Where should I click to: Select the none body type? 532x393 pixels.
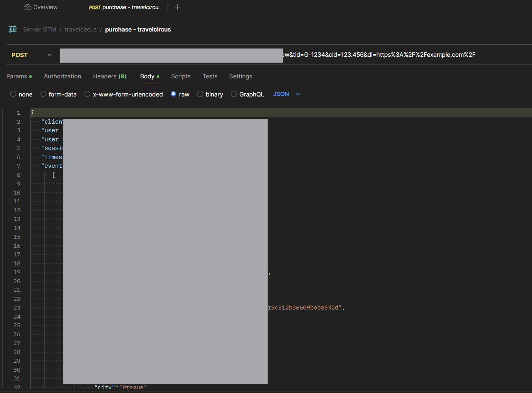(x=21, y=94)
